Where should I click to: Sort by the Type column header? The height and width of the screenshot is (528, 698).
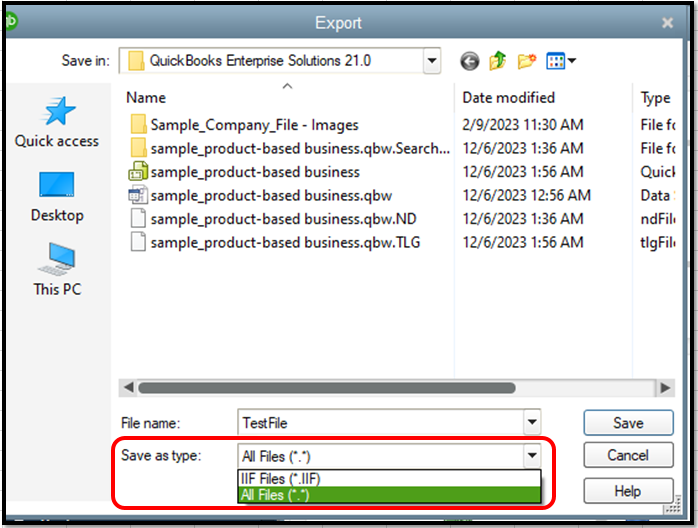point(655,98)
